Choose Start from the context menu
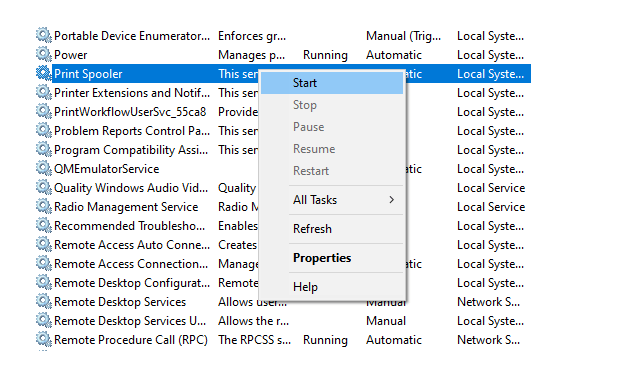Image resolution: width=624 pixels, height=388 pixels. pos(332,83)
